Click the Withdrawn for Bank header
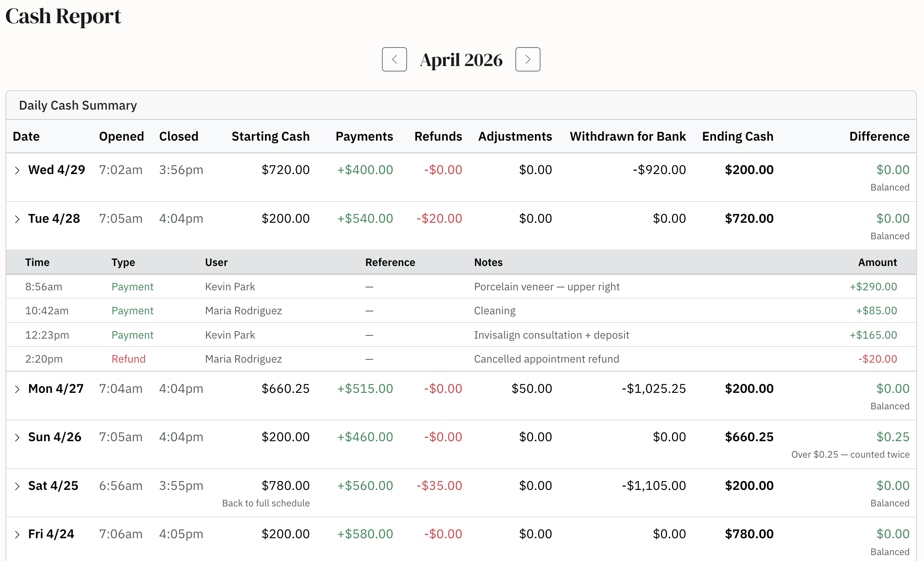Image resolution: width=924 pixels, height=561 pixels. (628, 136)
